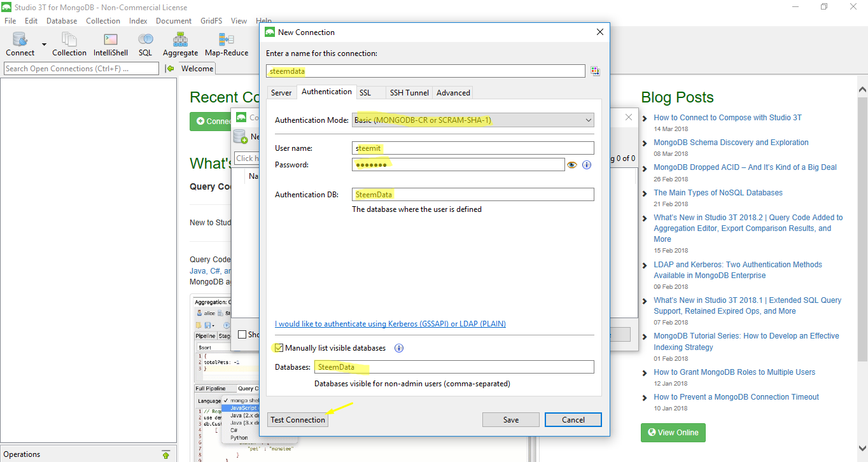
Task: Open the Collection menu in the menu bar
Action: [x=103, y=21]
